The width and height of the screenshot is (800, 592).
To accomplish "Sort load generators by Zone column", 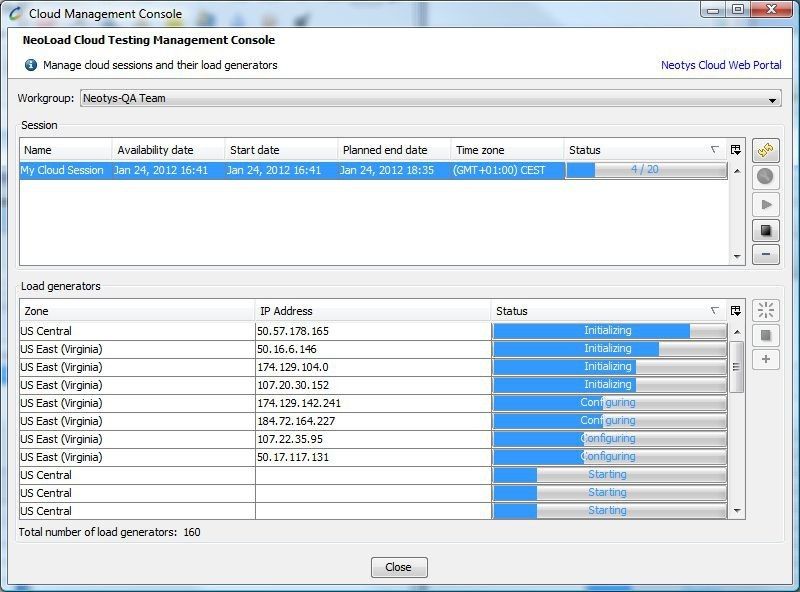I will 137,311.
